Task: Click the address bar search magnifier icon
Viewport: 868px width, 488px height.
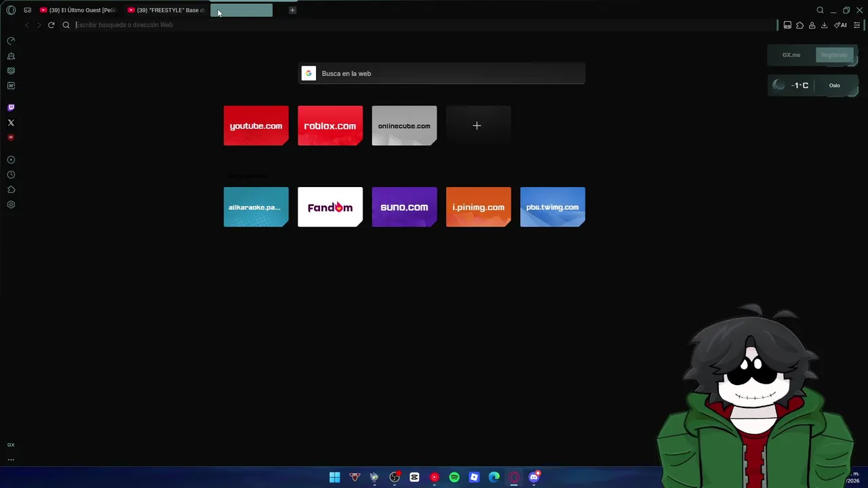Action: 66,25
